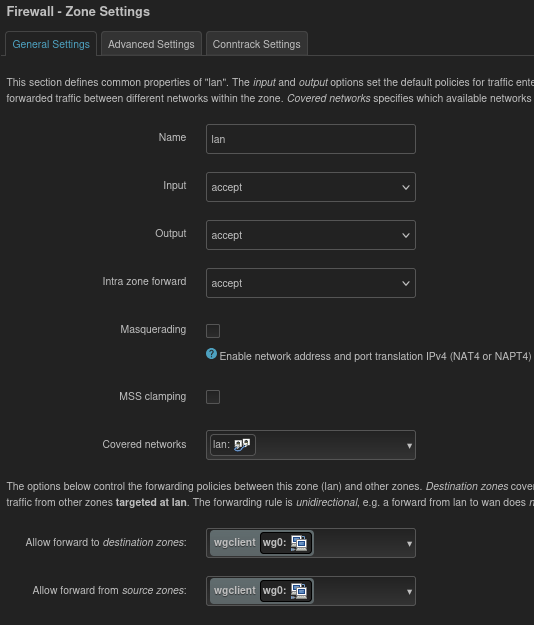Viewport: 534px width, 625px height.
Task: Click the help icon under Masquerading
Action: (x=211, y=354)
